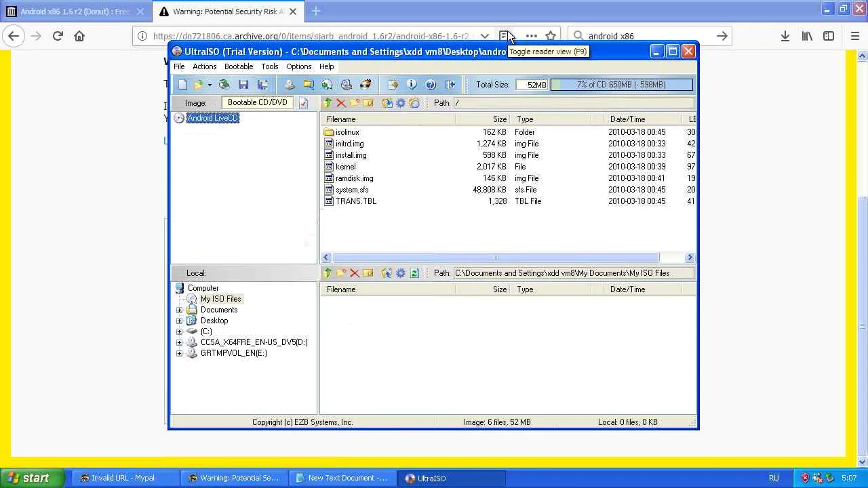The width and height of the screenshot is (868, 488).
Task: Click the Compress ISO toolbar icon
Action: [x=309, y=85]
